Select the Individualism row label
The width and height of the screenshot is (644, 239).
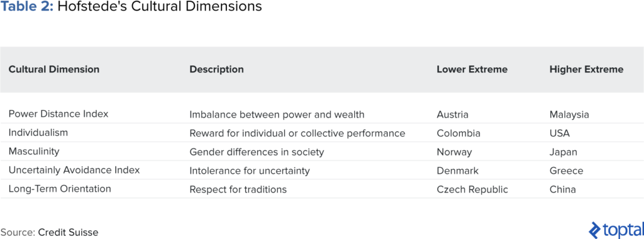[38, 133]
